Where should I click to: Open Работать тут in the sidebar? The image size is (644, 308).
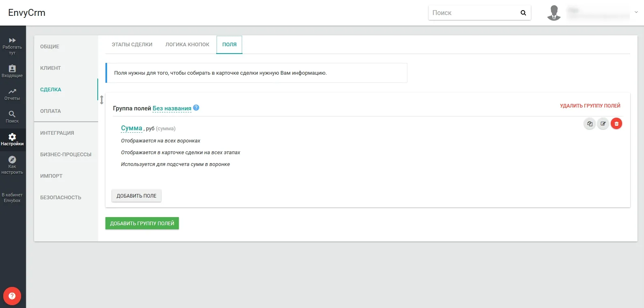pyautogui.click(x=12, y=46)
